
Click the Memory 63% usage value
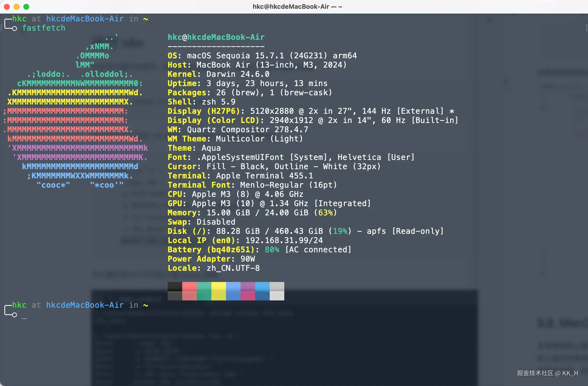(325, 213)
